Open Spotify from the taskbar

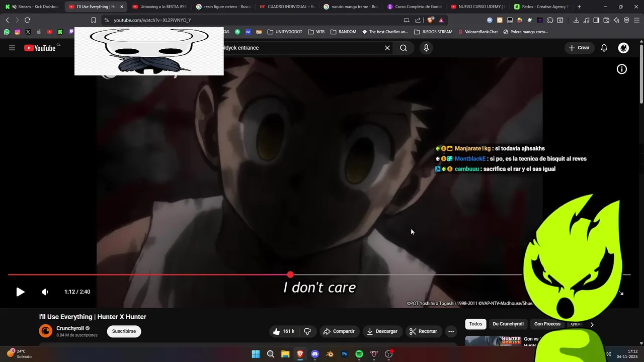359,354
